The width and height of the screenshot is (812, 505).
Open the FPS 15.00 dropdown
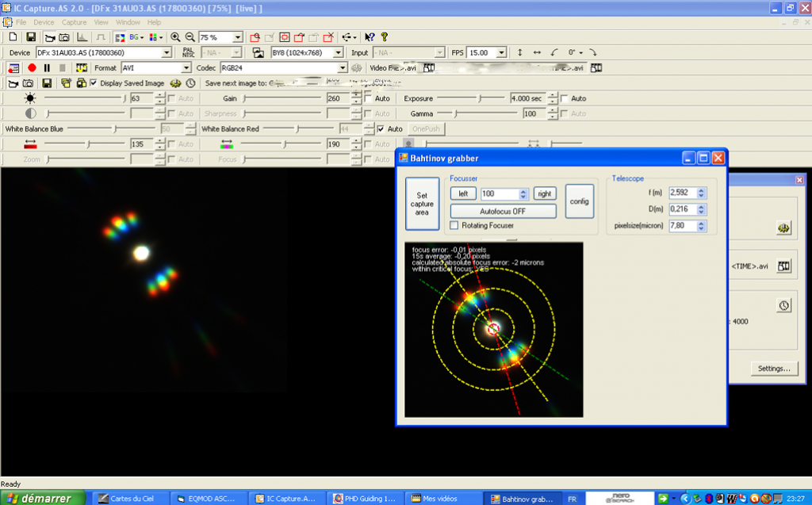pyautogui.click(x=501, y=52)
